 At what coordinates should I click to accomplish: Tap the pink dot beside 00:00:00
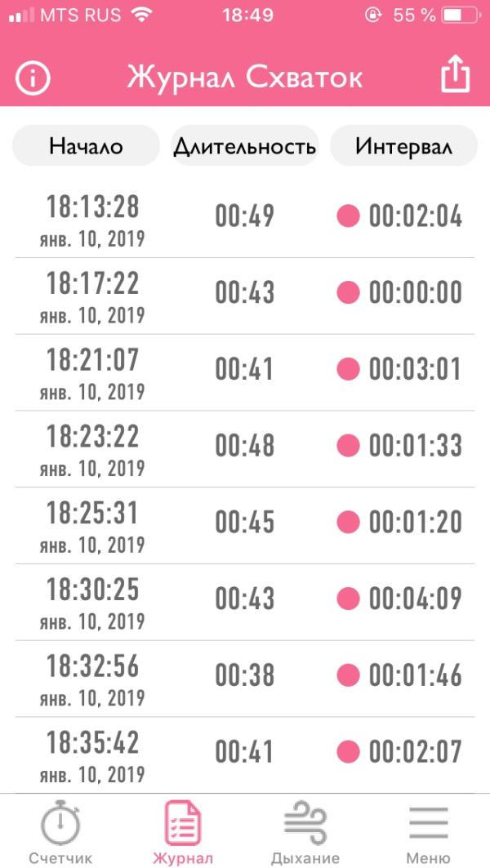(x=349, y=292)
